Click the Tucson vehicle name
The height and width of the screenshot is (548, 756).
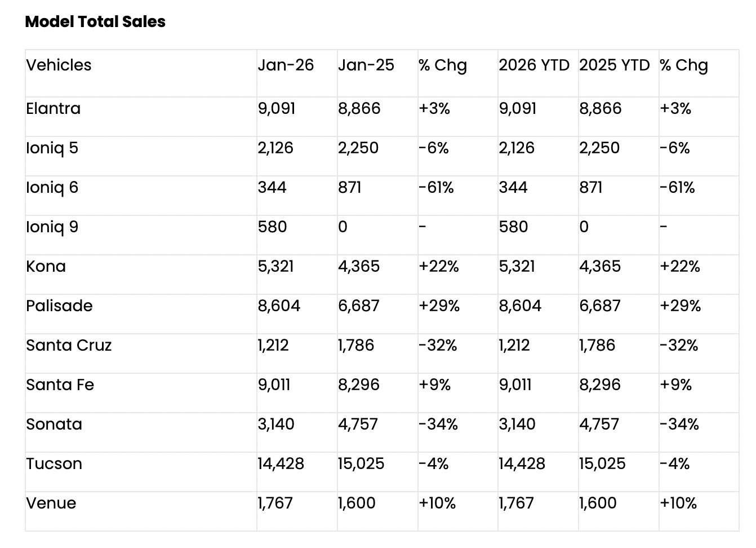54,464
